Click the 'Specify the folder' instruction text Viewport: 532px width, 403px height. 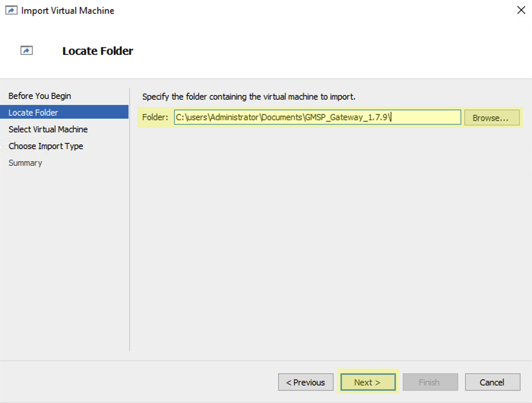[x=249, y=97]
